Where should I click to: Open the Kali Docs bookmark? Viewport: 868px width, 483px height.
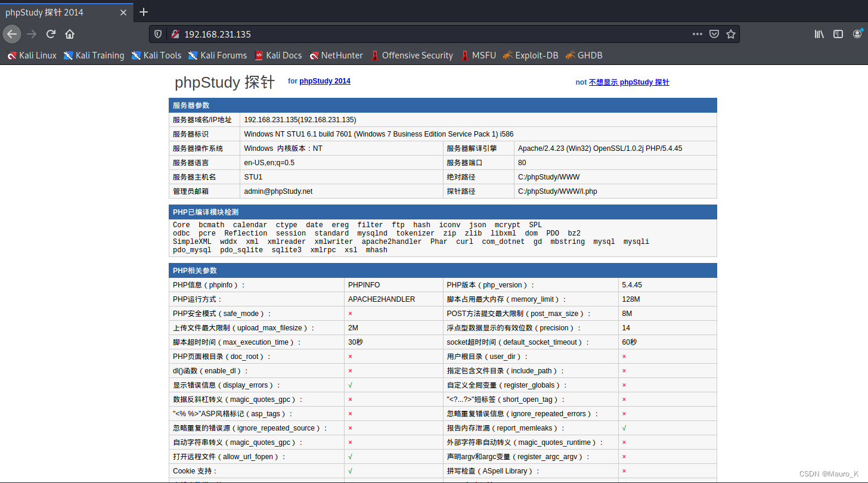tap(278, 55)
